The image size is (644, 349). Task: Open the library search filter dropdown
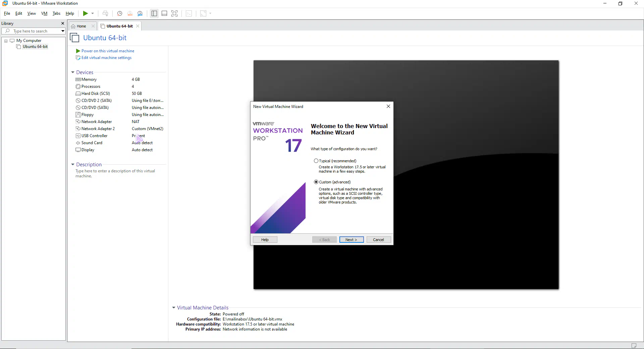point(63,31)
